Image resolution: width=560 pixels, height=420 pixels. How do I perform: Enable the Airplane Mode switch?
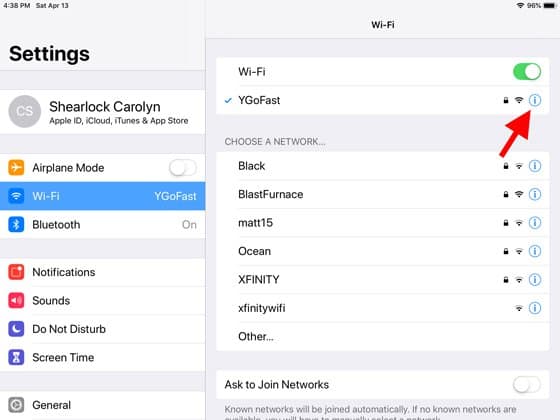[183, 168]
